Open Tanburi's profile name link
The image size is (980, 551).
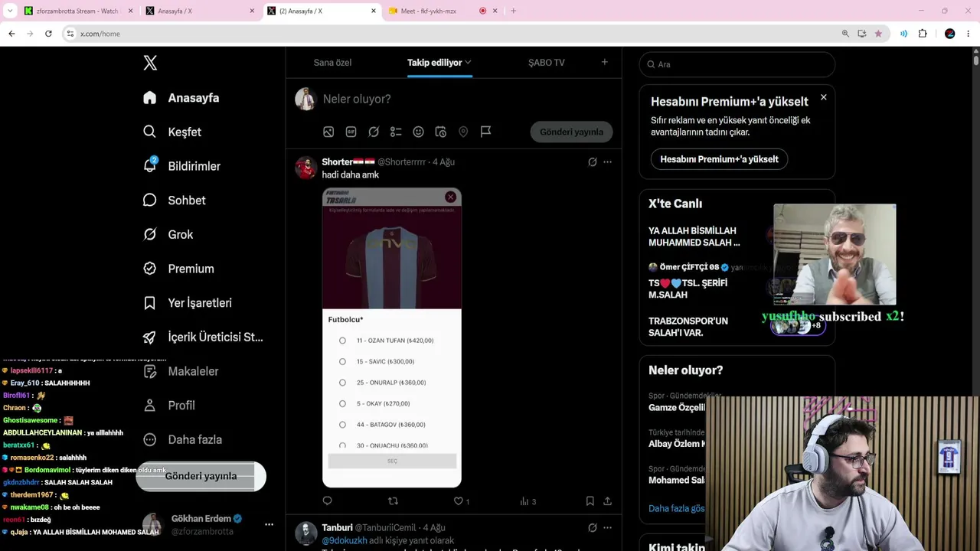coord(337,527)
